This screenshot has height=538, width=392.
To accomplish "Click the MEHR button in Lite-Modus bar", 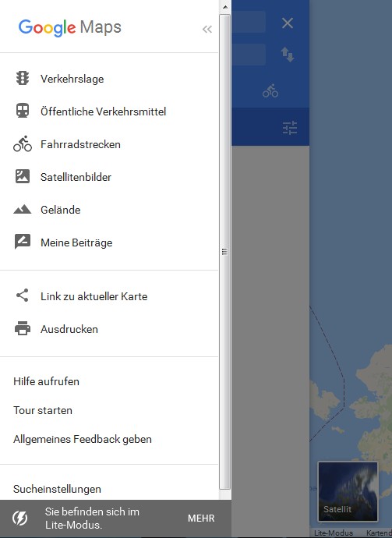I will pyautogui.click(x=201, y=518).
